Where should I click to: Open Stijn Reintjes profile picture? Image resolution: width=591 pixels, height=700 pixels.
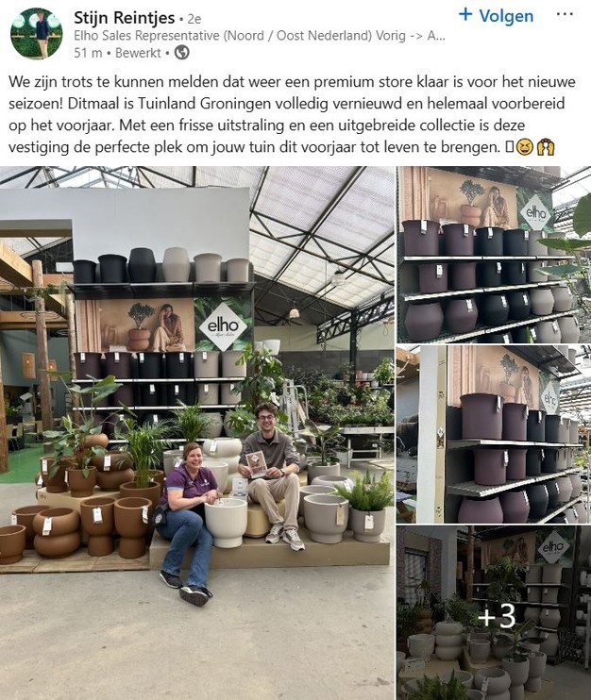click(x=37, y=33)
